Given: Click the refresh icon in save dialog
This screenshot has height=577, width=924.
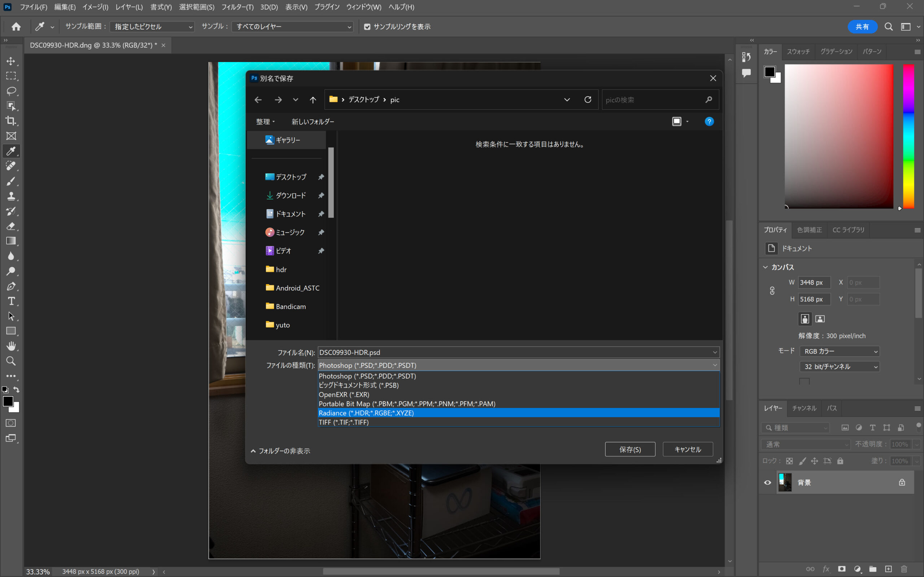Looking at the screenshot, I should pyautogui.click(x=588, y=100).
